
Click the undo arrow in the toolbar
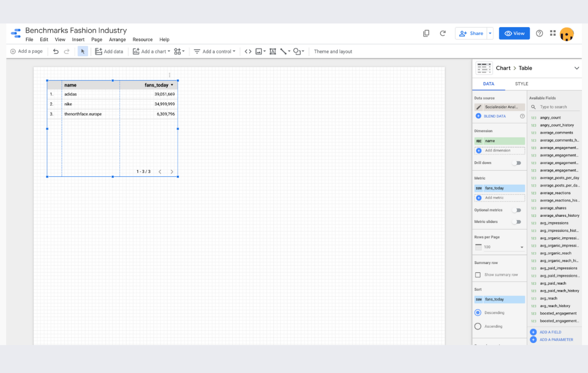click(x=56, y=51)
